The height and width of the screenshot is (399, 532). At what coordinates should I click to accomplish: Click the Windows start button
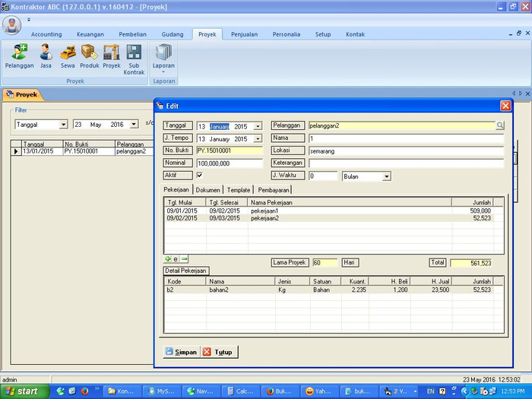pyautogui.click(x=23, y=391)
